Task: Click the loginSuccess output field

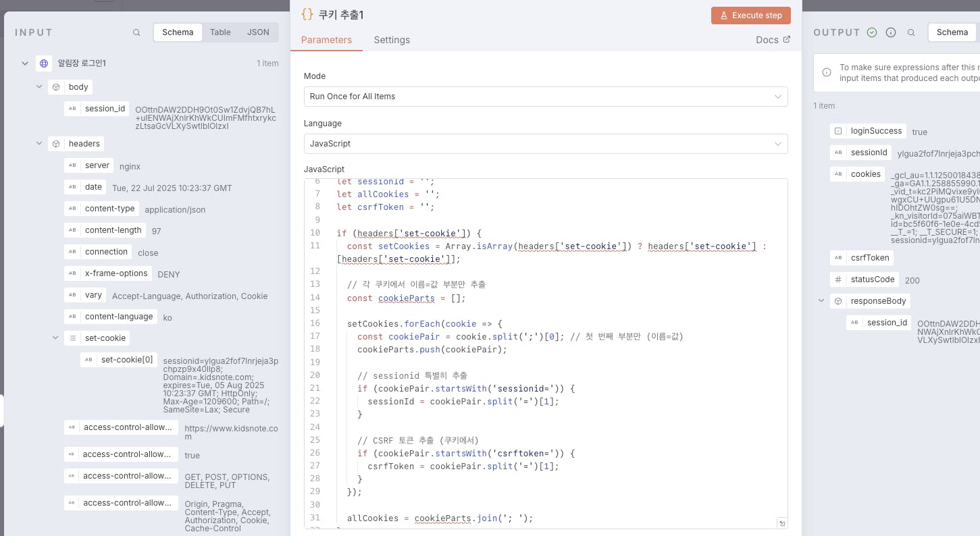Action: (869, 131)
